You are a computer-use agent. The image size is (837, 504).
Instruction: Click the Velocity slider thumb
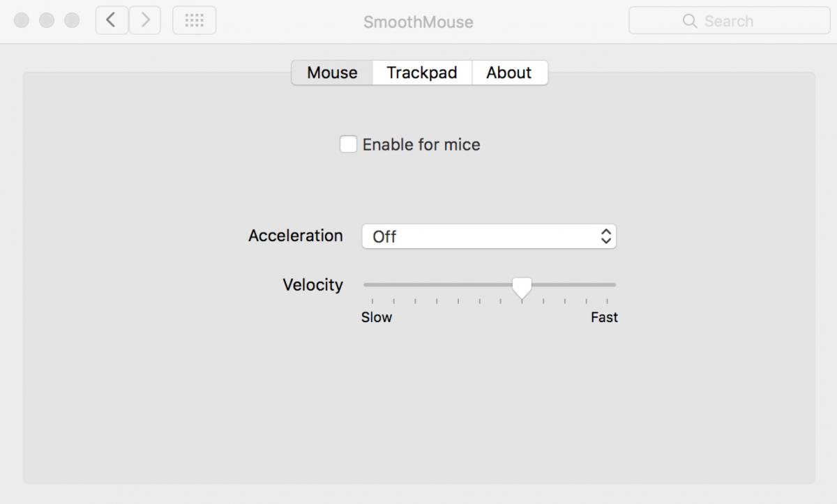[522, 286]
